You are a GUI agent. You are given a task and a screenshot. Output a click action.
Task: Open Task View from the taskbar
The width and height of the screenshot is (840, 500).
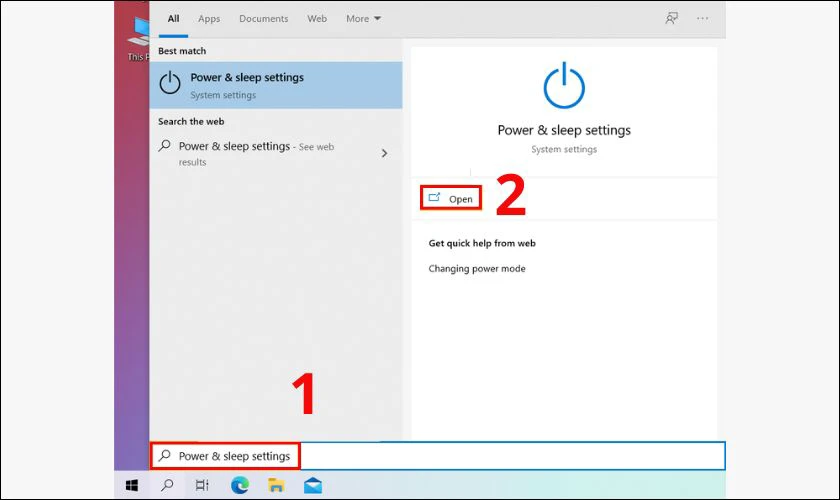coord(202,486)
